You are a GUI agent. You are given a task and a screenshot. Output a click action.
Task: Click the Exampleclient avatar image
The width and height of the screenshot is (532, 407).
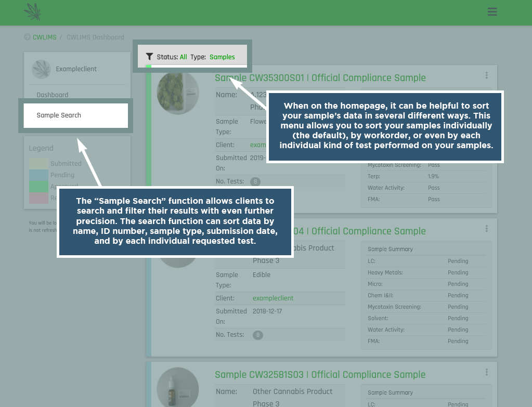(42, 69)
